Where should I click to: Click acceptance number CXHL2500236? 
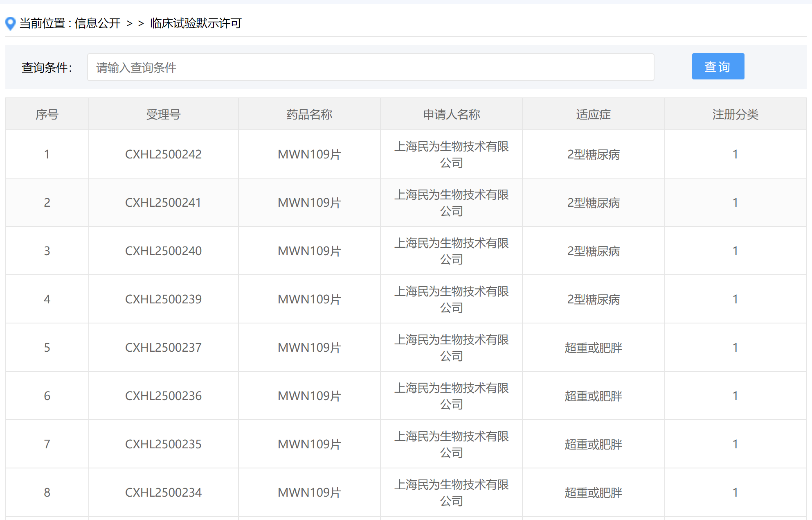[x=163, y=396]
